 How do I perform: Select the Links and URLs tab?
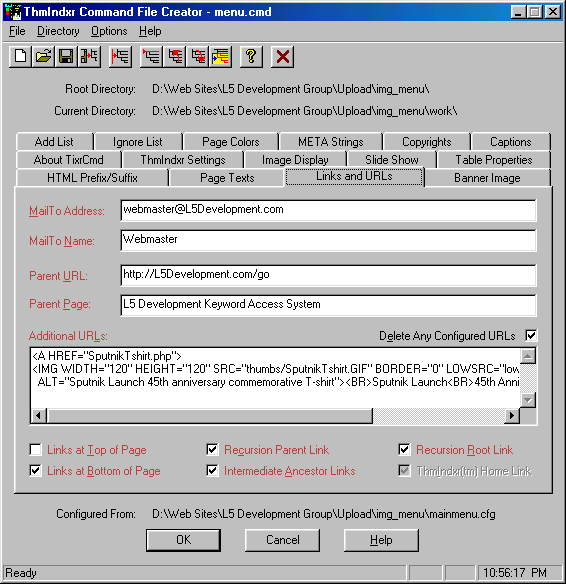pyautogui.click(x=354, y=176)
